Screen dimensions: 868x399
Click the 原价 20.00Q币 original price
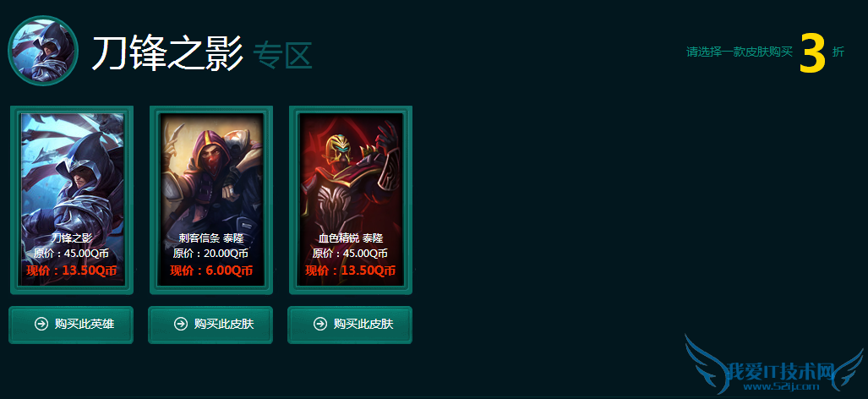[x=211, y=254]
